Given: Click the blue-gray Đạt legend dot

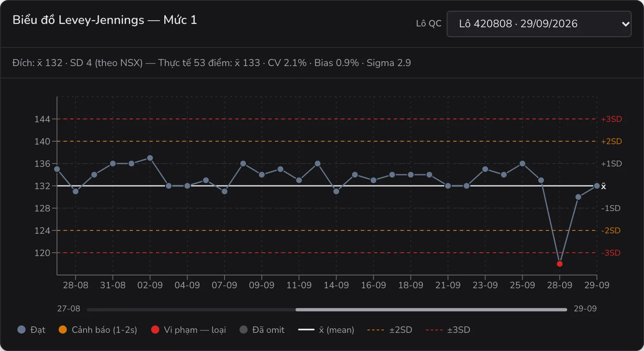Looking at the screenshot, I should click(x=21, y=330).
